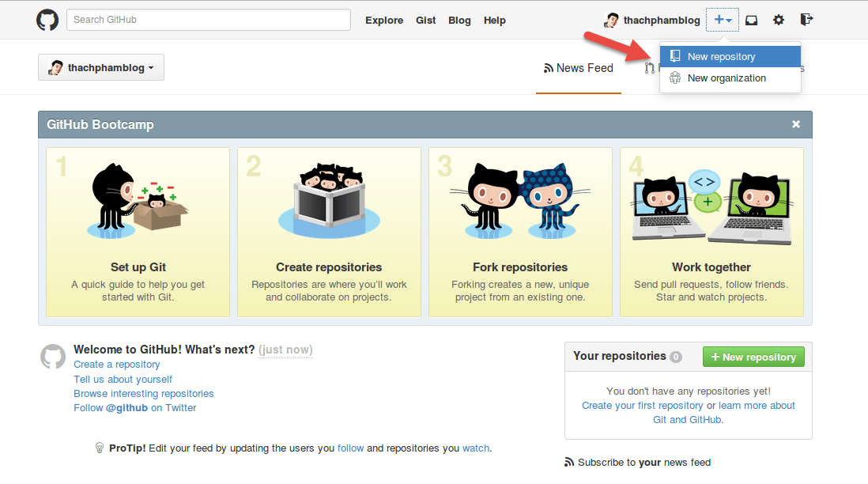This screenshot has height=484, width=868.
Task: Click the Set up Git octocat illustration
Action: 138,200
